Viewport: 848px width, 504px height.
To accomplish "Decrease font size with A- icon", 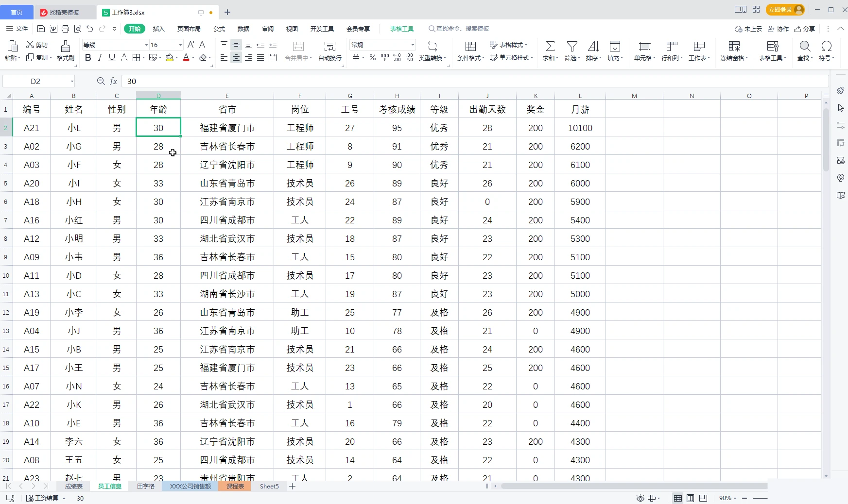I will coord(203,45).
